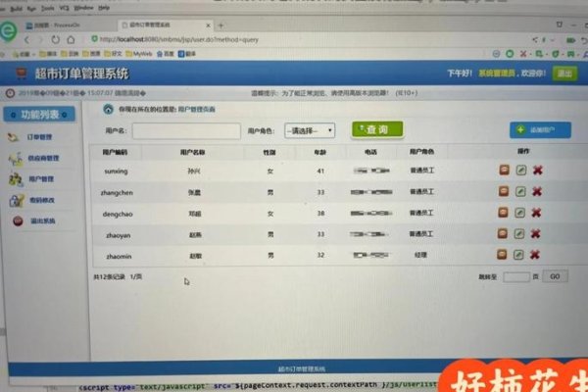Image resolution: width=588 pixels, height=392 pixels.
Task: Expand the 用户角色 请选择 dropdown
Action: (310, 130)
